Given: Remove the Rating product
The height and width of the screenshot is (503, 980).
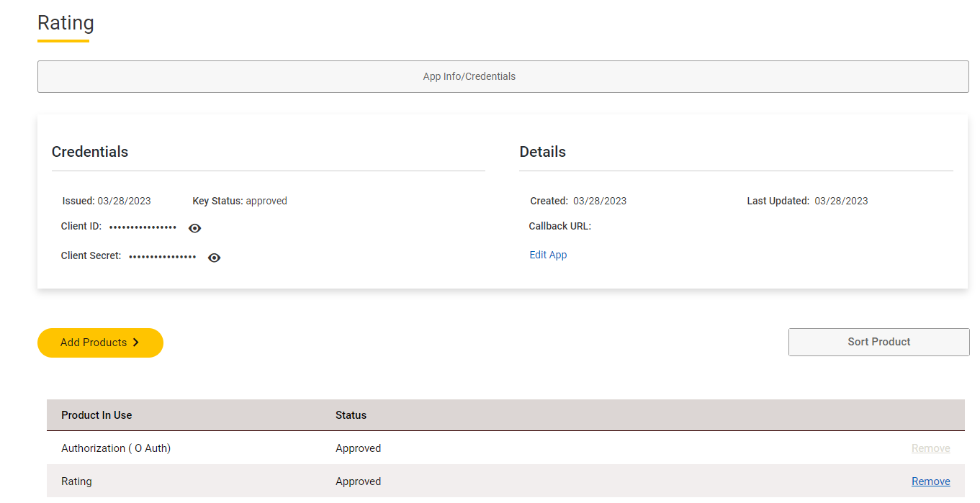Looking at the screenshot, I should [930, 481].
